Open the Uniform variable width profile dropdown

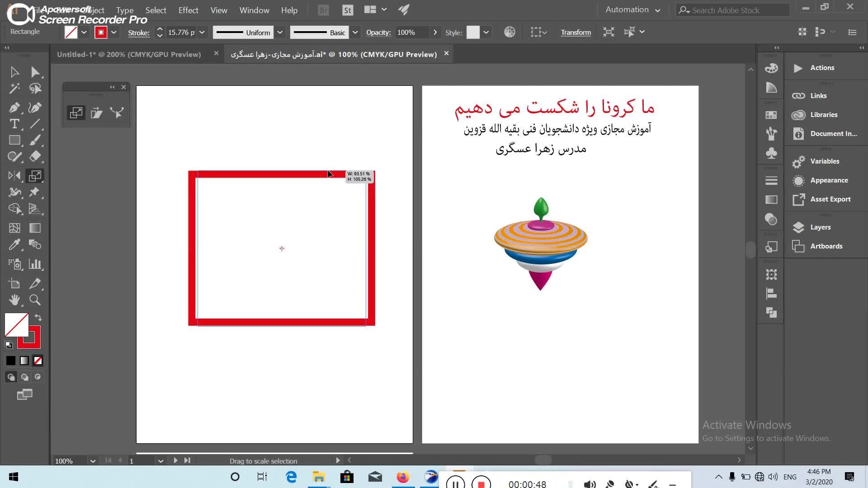[280, 33]
